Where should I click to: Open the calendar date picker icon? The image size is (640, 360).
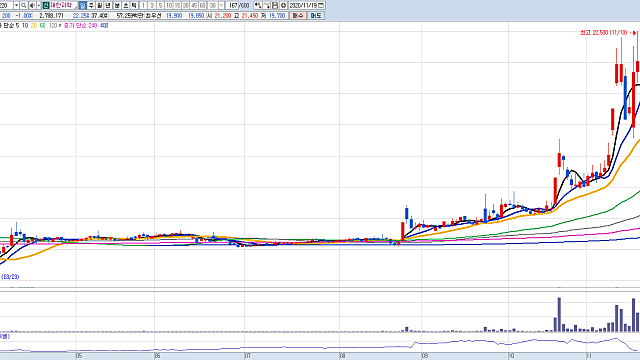pyautogui.click(x=321, y=5)
